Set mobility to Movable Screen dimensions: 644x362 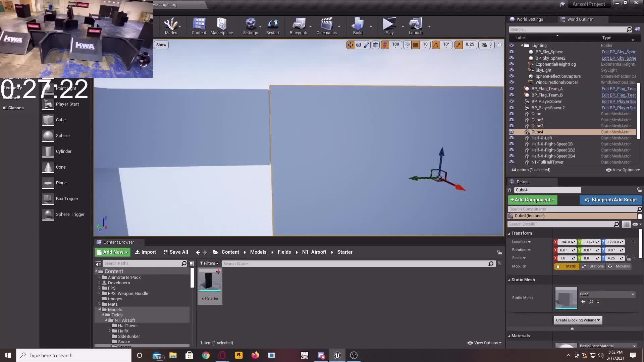[x=619, y=266]
